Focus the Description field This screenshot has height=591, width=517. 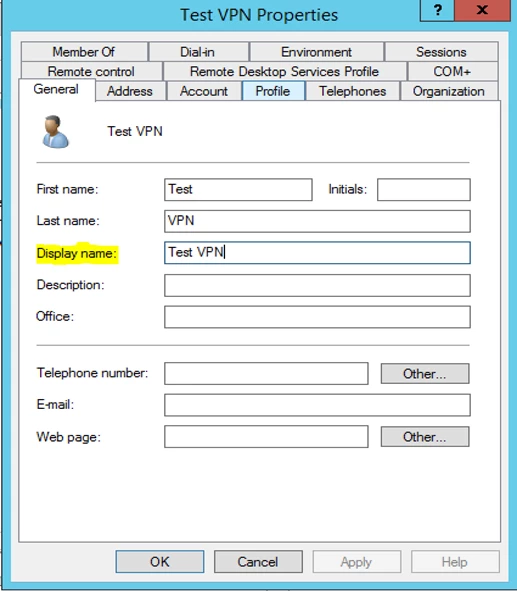point(317,285)
